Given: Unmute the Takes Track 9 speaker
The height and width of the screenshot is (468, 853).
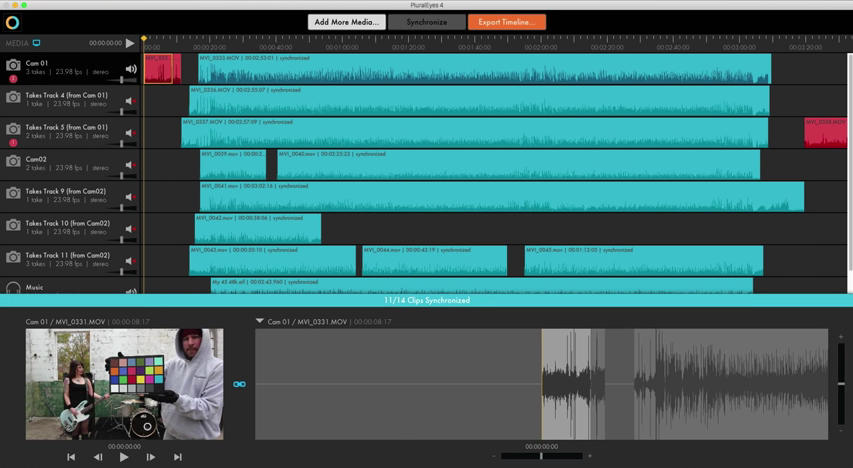Looking at the screenshot, I should (131, 197).
